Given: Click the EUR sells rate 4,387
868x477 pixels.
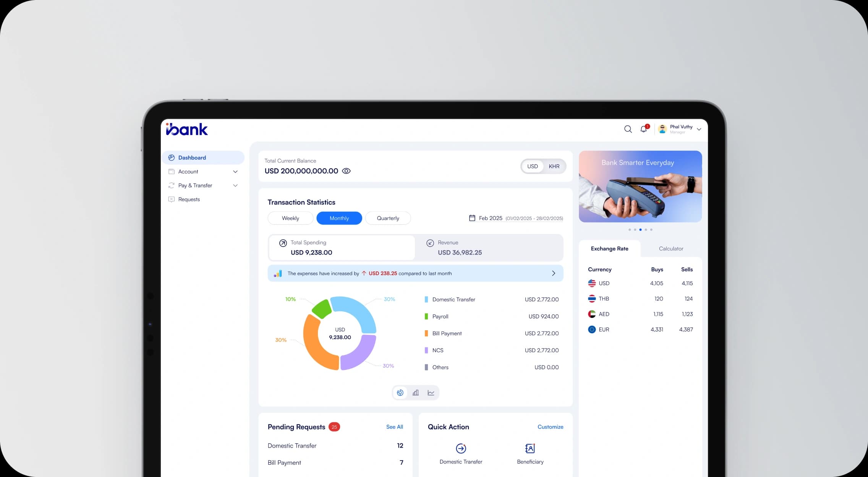Looking at the screenshot, I should (686, 329).
